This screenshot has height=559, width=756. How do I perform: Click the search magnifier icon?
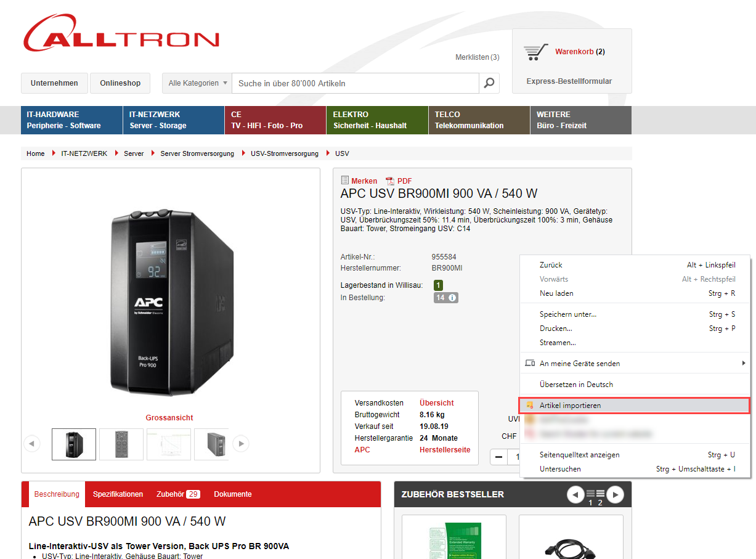[x=489, y=83]
